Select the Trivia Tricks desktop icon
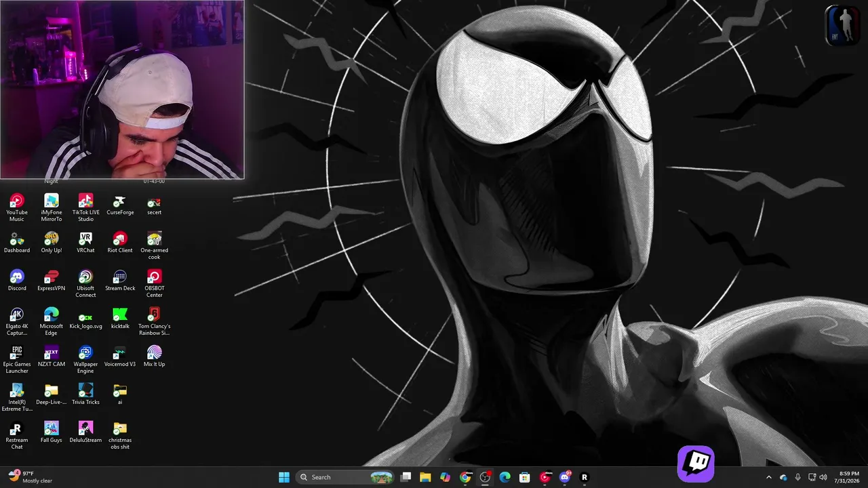 [x=85, y=394]
